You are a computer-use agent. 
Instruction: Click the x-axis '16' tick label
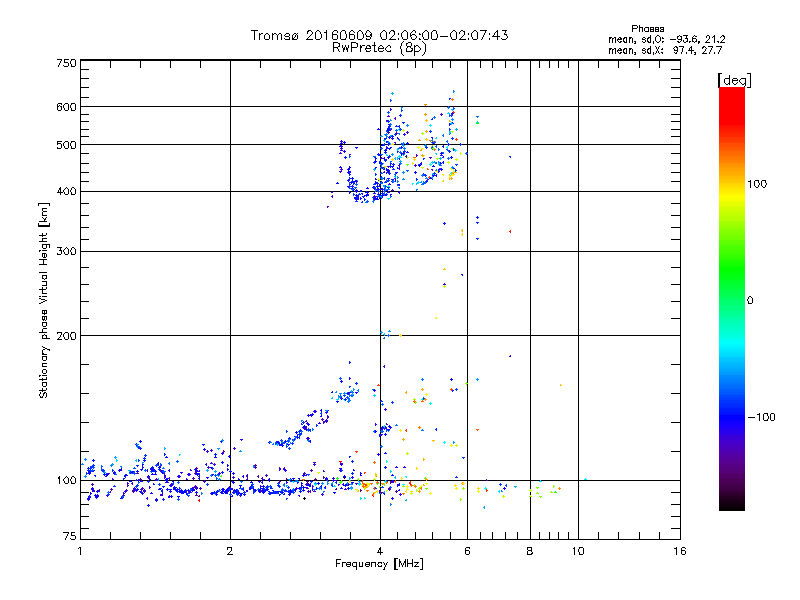[x=680, y=551]
